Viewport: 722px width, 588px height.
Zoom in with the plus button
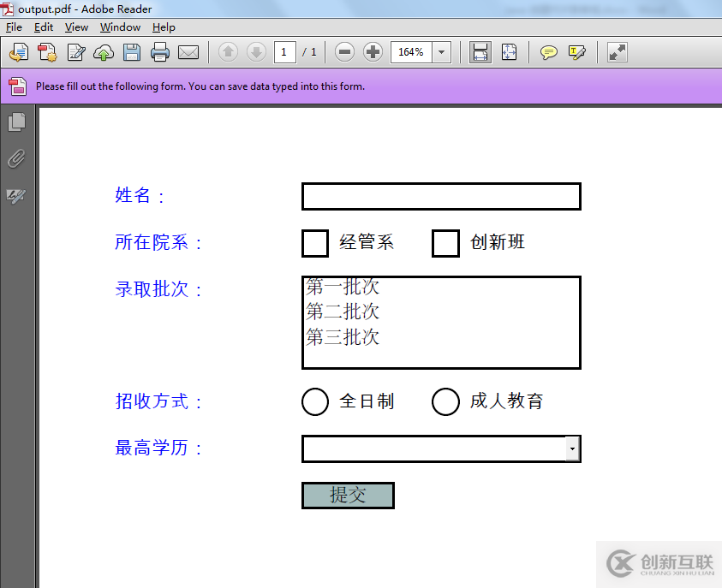(373, 52)
